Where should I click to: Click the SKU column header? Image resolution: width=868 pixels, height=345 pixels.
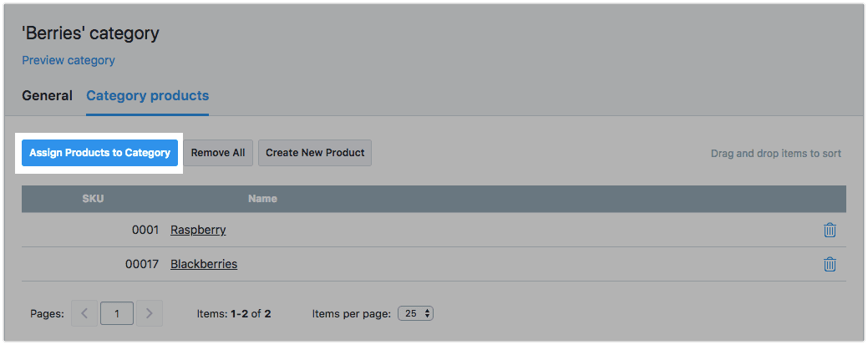(93, 199)
